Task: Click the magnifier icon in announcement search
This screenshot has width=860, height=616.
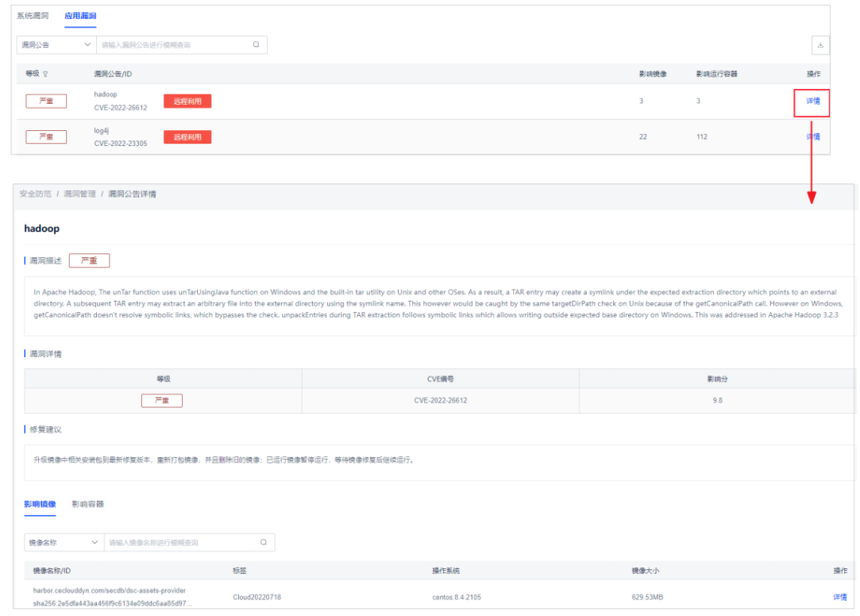Action: 256,45
